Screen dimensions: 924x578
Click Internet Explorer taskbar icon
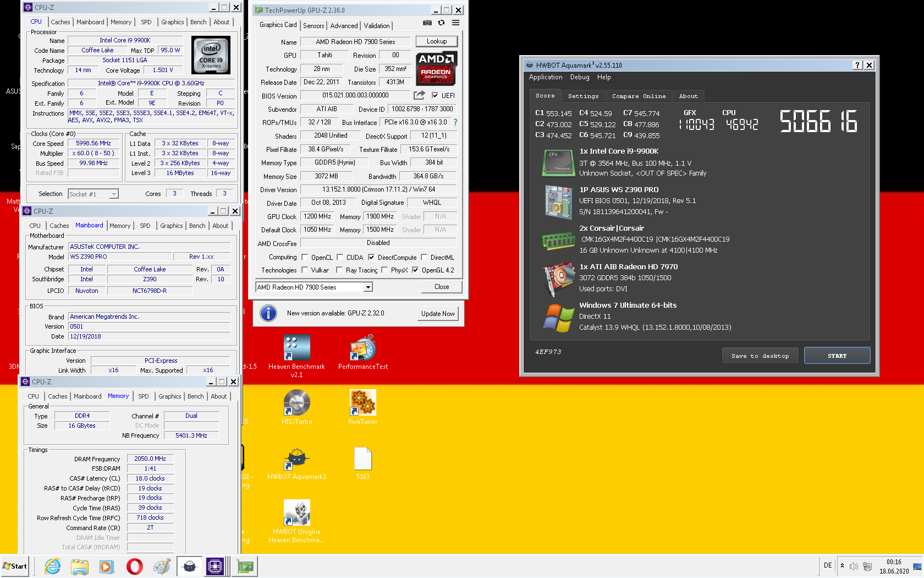tap(53, 566)
